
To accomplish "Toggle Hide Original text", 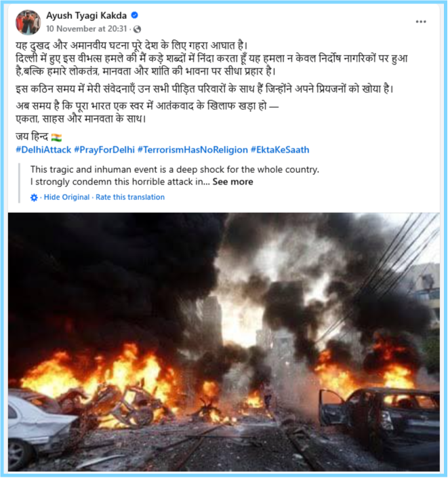I will click(66, 197).
